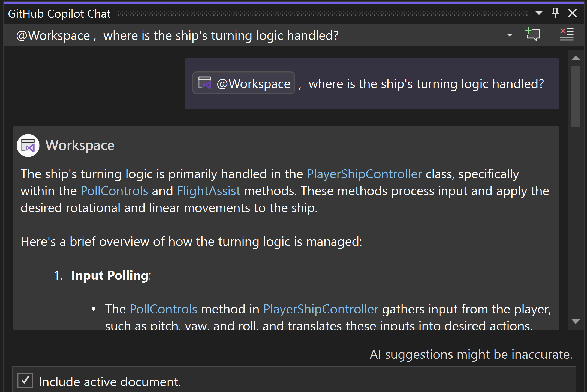Select the thread title '@Workspace, where is the ship's turning logic handled?'
This screenshot has height=392, width=587.
177,35
